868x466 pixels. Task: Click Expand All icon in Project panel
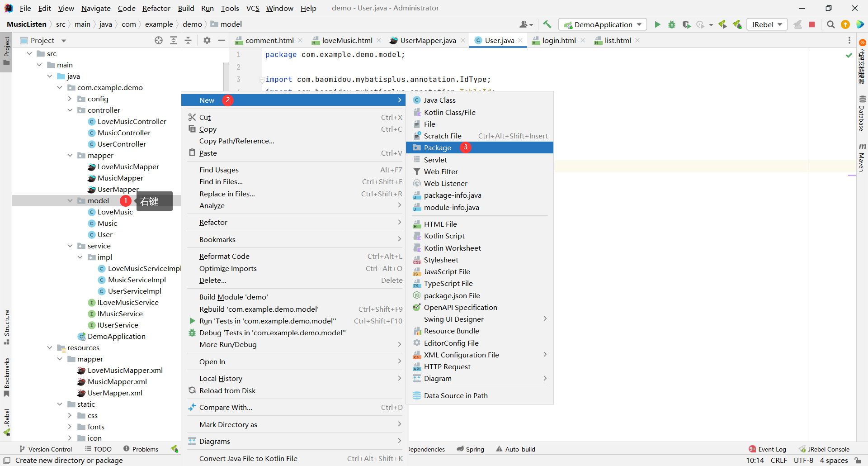(x=174, y=40)
